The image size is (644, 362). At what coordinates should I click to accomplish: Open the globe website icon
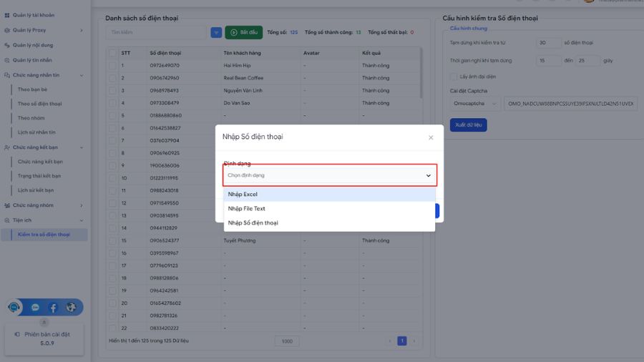(x=71, y=308)
